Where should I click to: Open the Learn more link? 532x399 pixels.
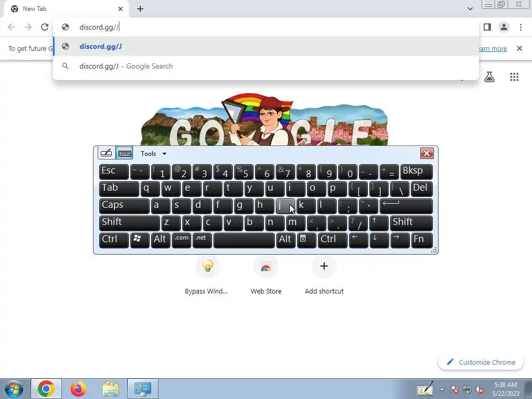coord(493,48)
